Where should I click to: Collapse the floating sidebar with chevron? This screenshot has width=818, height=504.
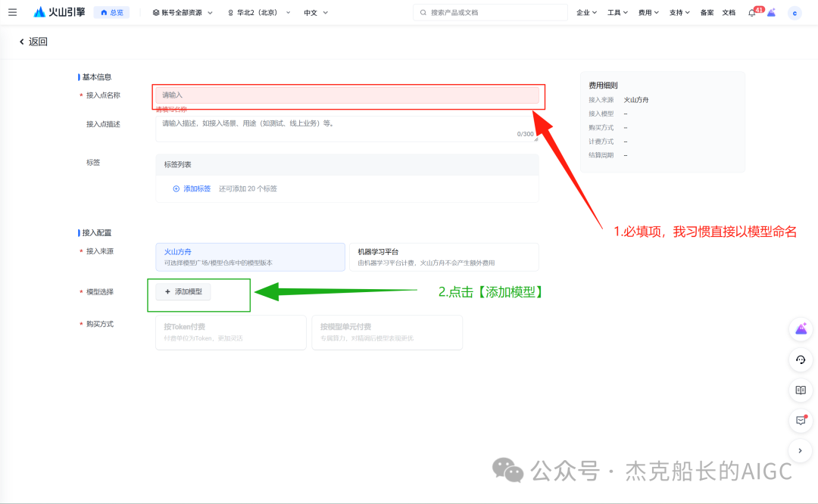tap(801, 451)
